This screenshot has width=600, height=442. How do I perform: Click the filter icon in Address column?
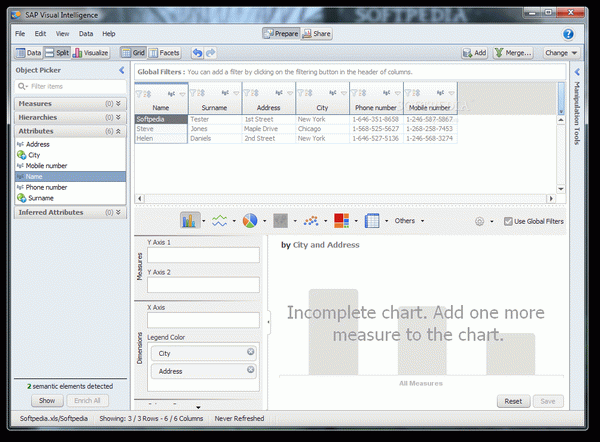247,93
